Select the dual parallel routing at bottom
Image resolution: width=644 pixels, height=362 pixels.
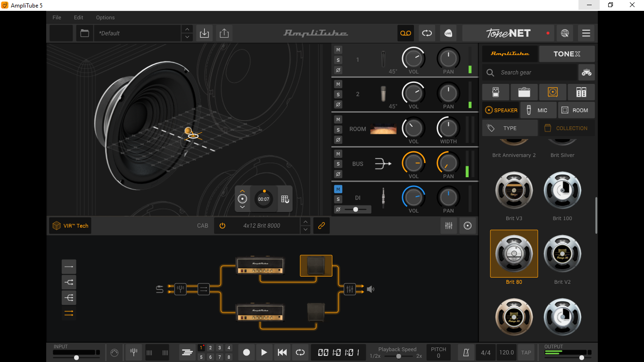(x=69, y=313)
